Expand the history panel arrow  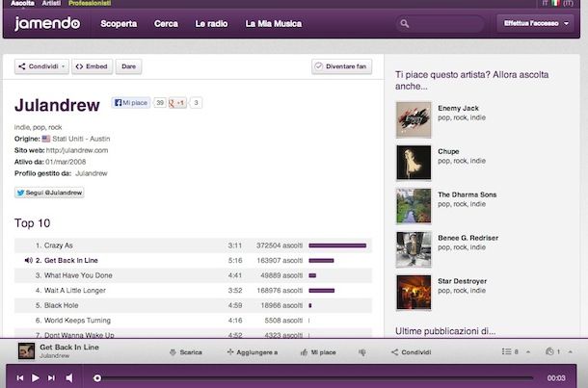pyautogui.click(x=571, y=351)
